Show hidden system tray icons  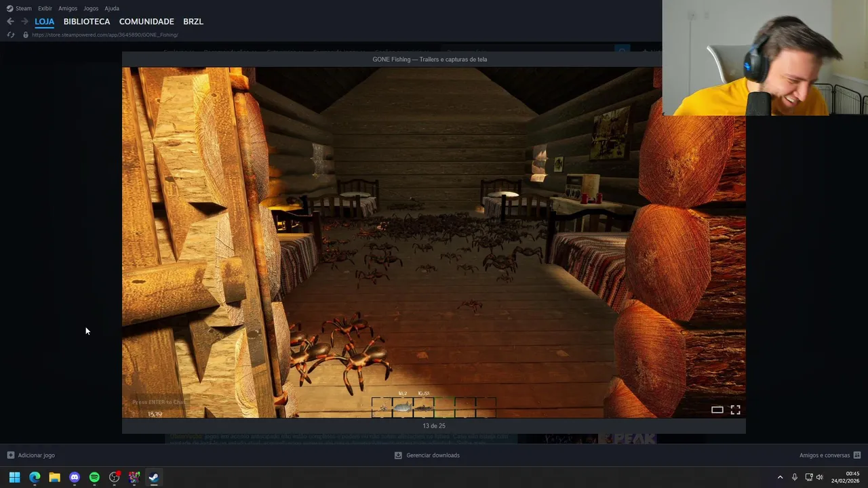(x=780, y=477)
